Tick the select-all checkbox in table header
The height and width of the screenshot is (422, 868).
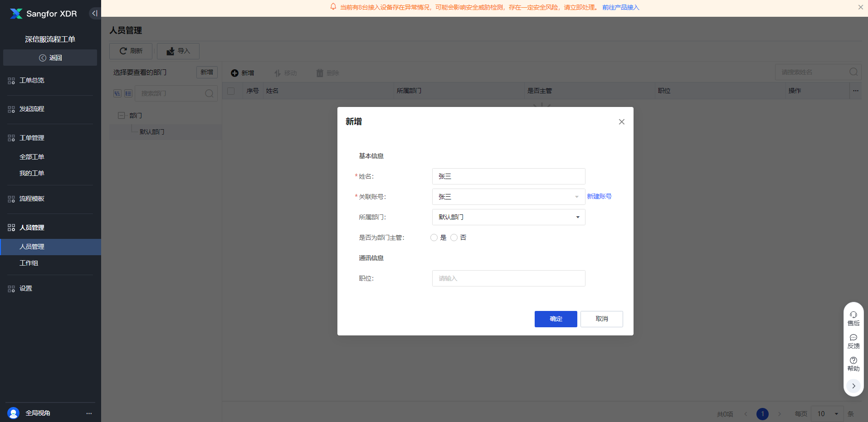click(x=231, y=91)
